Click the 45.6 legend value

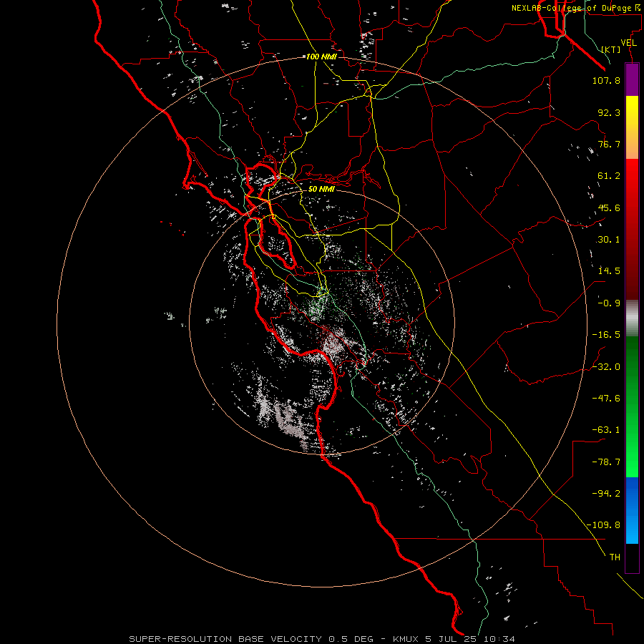[609, 208]
